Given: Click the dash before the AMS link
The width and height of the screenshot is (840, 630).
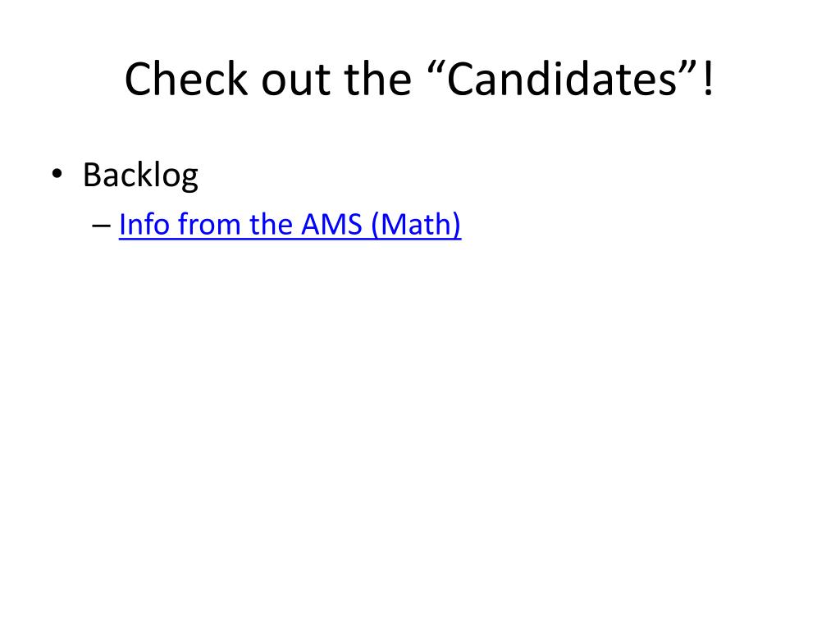Looking at the screenshot, I should (101, 226).
